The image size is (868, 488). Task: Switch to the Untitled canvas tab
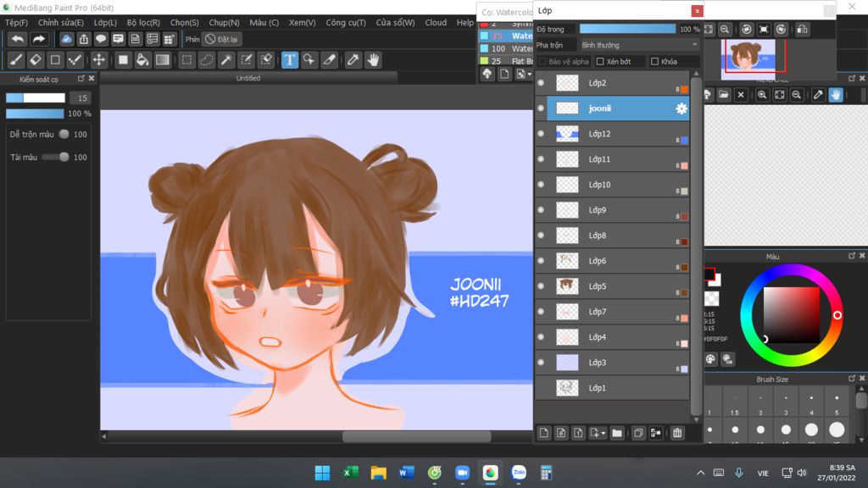pos(248,79)
